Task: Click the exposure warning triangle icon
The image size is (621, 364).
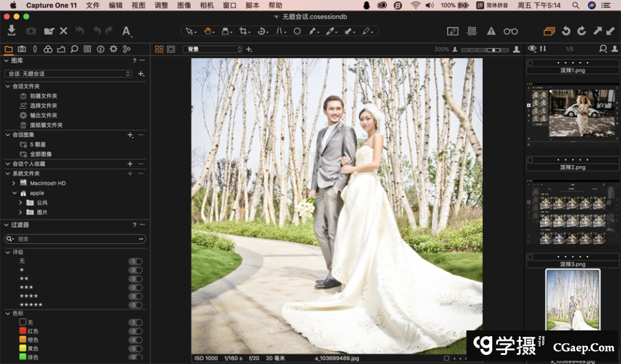Action: (491, 31)
